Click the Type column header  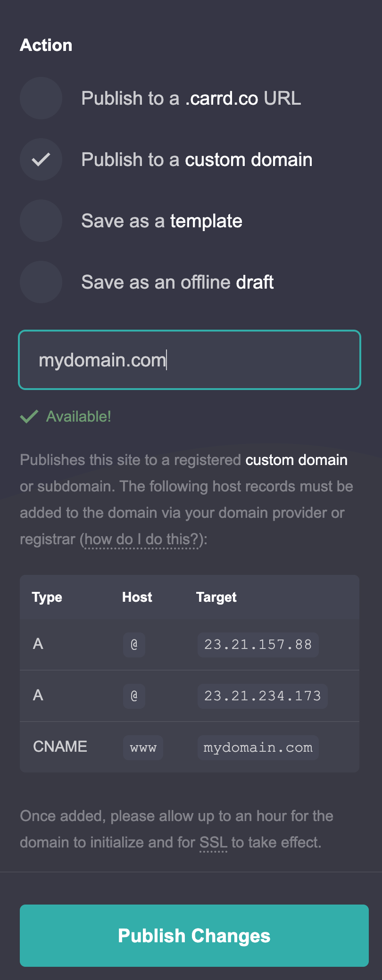47,597
